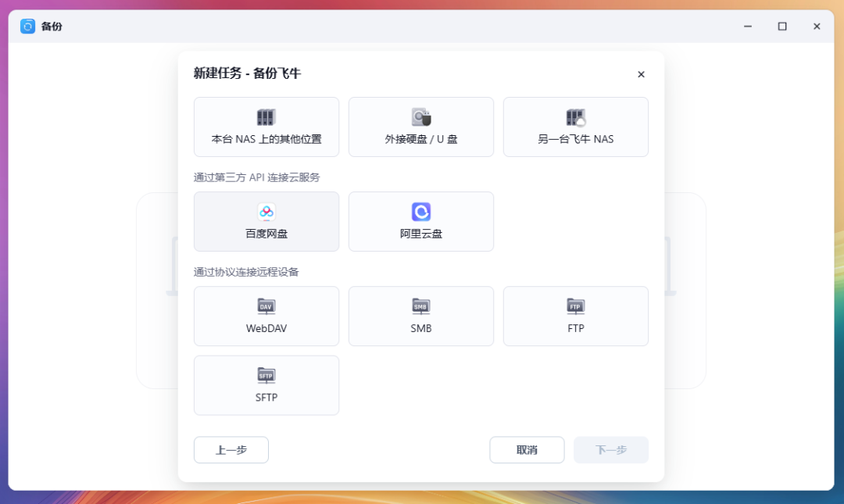Screen dimensions: 844x504
Task: Pick the "另一台飞牛 NAS" destination card
Action: click(x=575, y=127)
